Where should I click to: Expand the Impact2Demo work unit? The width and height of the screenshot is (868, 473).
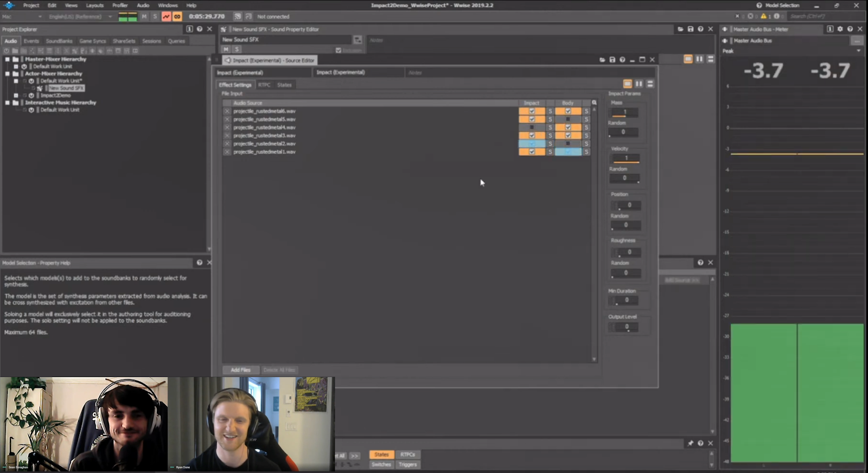click(16, 95)
